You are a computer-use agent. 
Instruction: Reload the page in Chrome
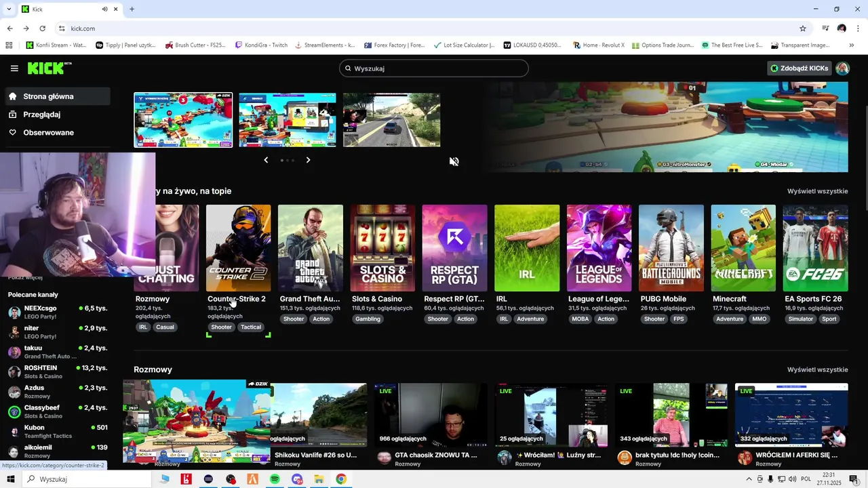42,28
